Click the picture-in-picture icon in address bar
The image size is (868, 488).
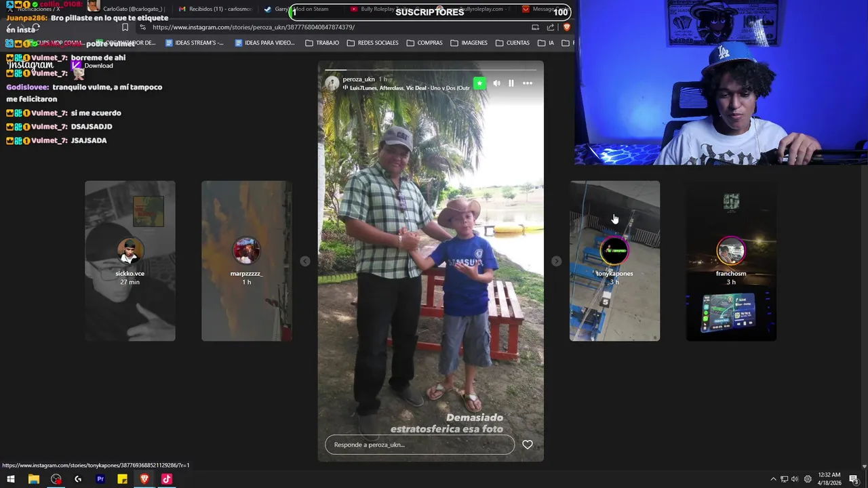point(535,27)
